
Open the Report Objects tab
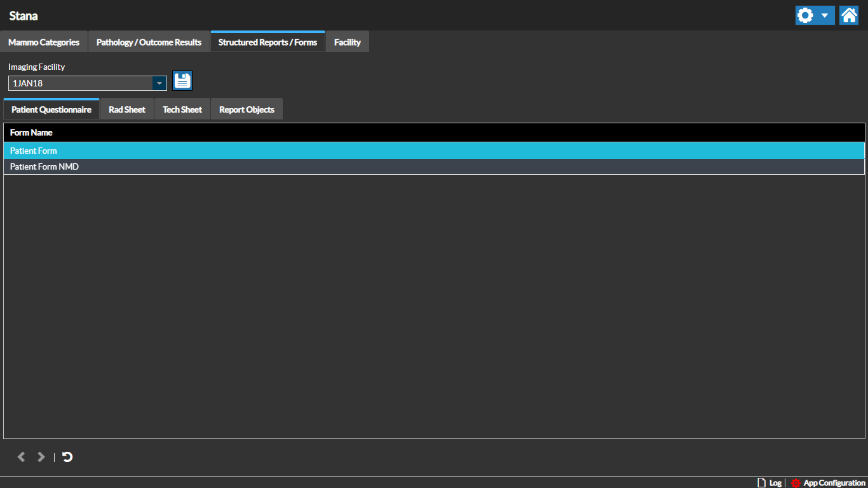coord(247,110)
